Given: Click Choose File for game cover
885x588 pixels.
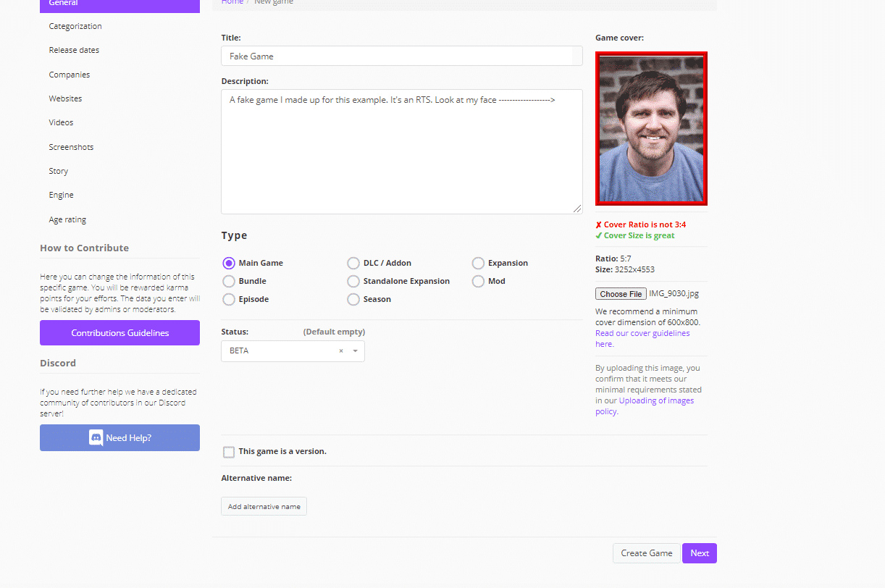Looking at the screenshot, I should [621, 294].
